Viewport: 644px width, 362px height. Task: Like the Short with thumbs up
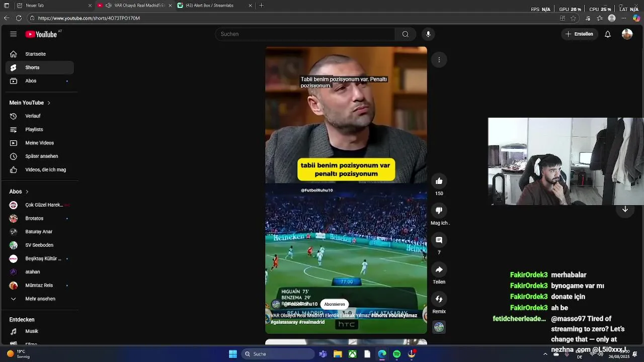[439, 181]
